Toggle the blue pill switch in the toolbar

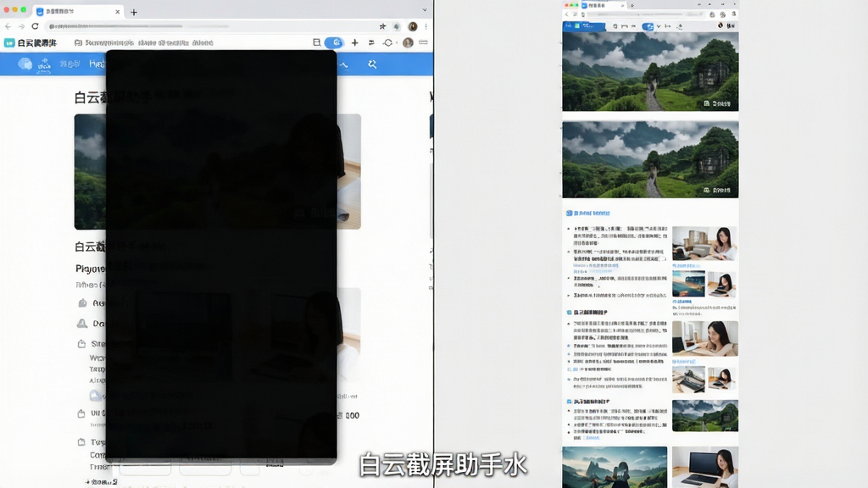click(x=334, y=42)
